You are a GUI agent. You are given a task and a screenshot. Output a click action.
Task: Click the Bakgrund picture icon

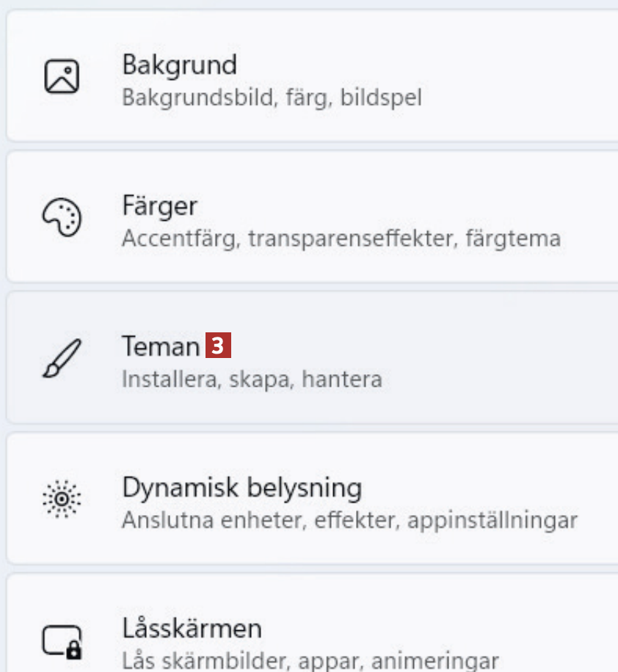click(x=62, y=76)
